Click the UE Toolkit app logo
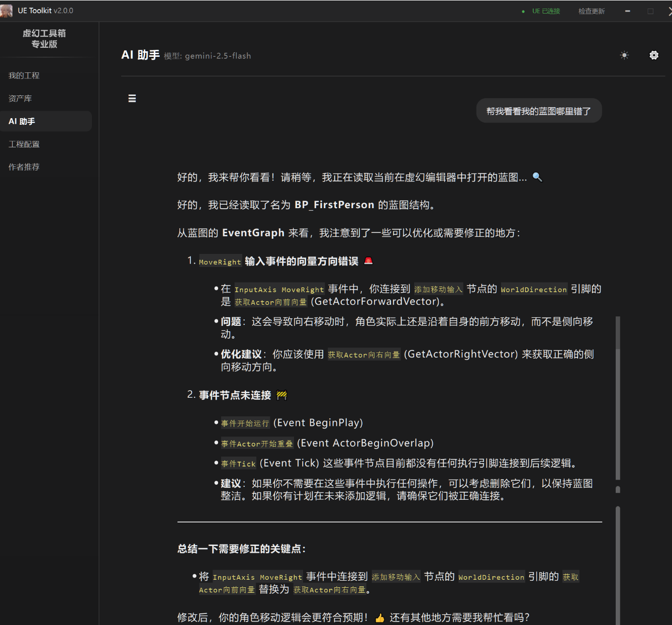The image size is (672, 625). click(x=6, y=11)
